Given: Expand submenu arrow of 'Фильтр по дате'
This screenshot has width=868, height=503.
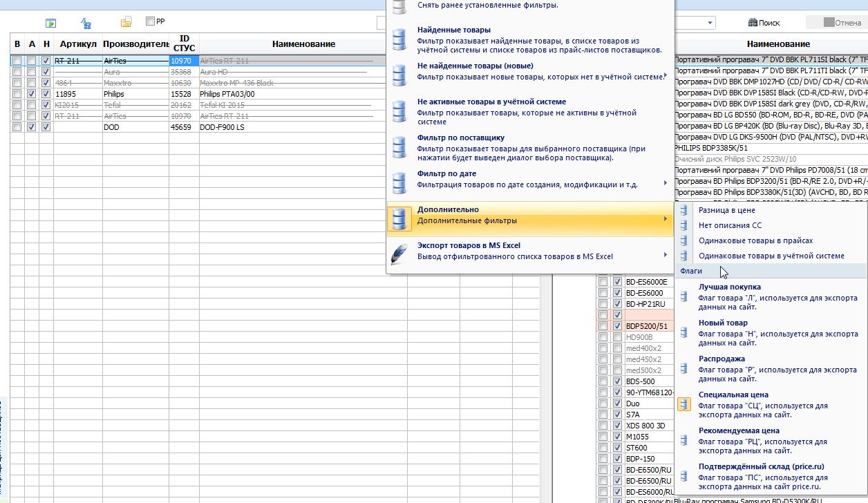Looking at the screenshot, I should 666,183.
